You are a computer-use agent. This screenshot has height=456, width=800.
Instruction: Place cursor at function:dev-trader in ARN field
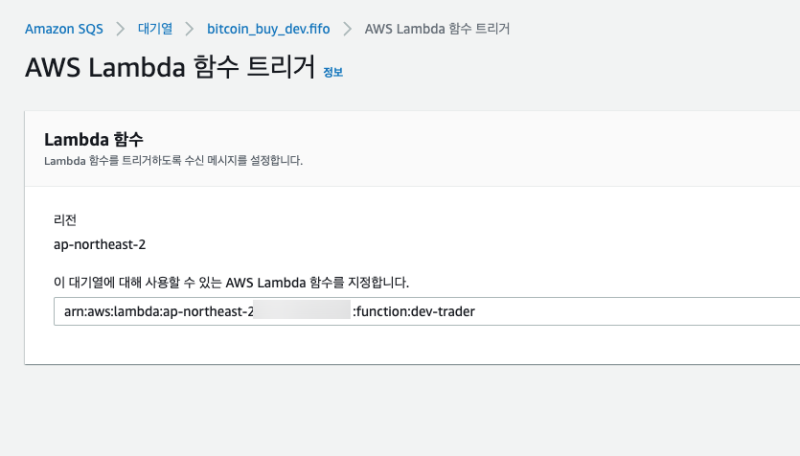(416, 311)
